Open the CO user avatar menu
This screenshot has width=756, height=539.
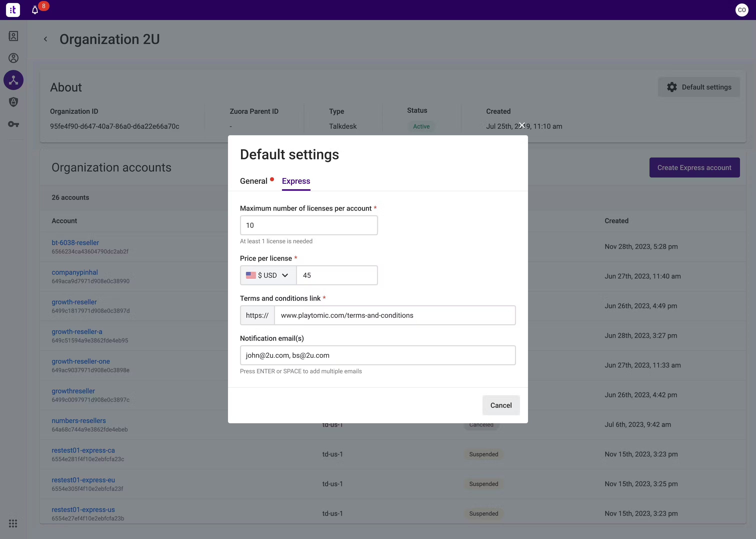742,10
